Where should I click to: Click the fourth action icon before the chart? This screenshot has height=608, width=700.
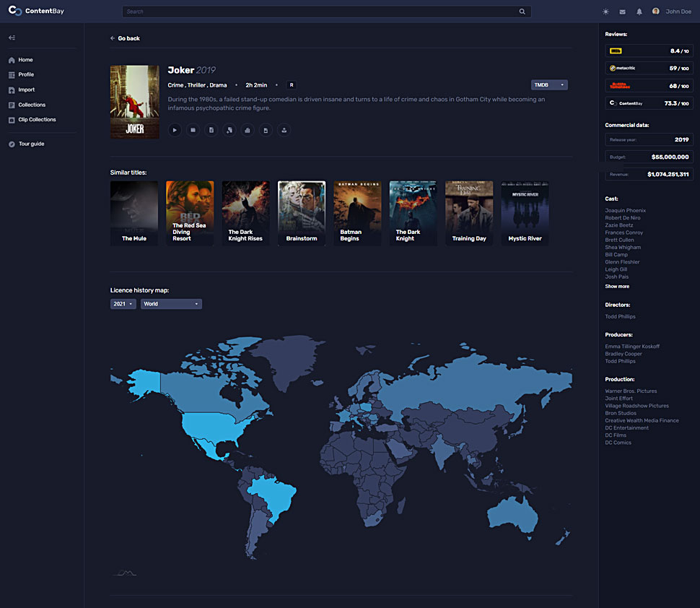click(229, 130)
